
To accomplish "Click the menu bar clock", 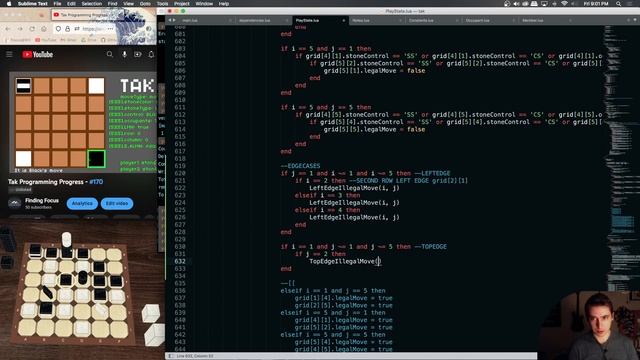I will (x=596, y=4).
